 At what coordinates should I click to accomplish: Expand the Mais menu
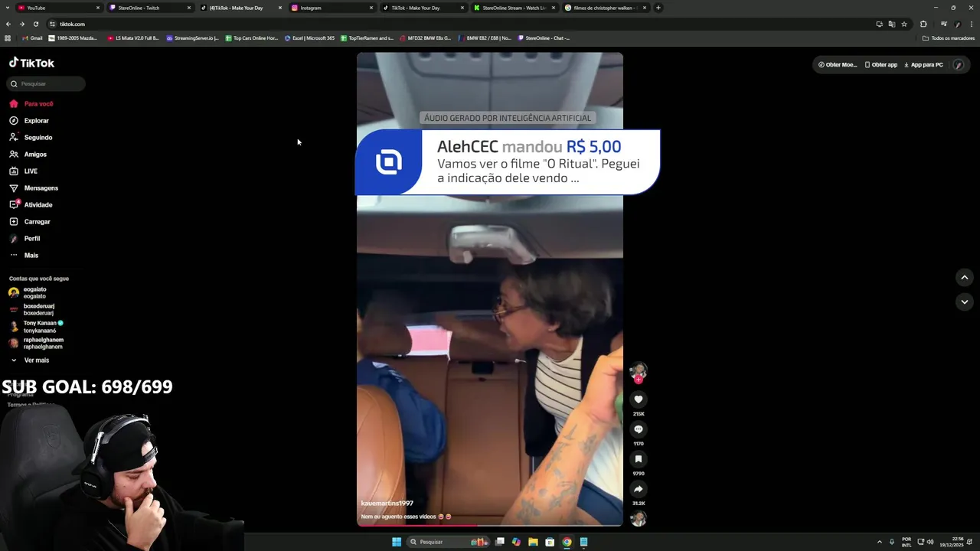(24, 255)
